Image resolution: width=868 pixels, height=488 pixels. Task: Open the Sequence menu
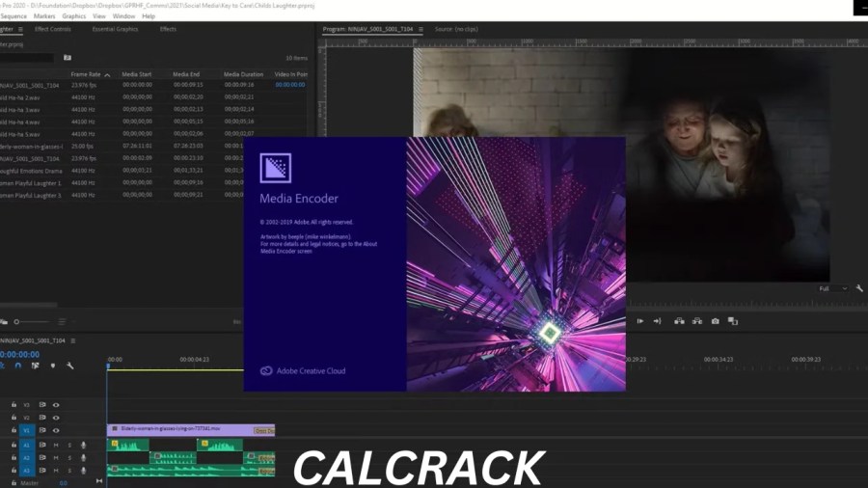coord(14,16)
